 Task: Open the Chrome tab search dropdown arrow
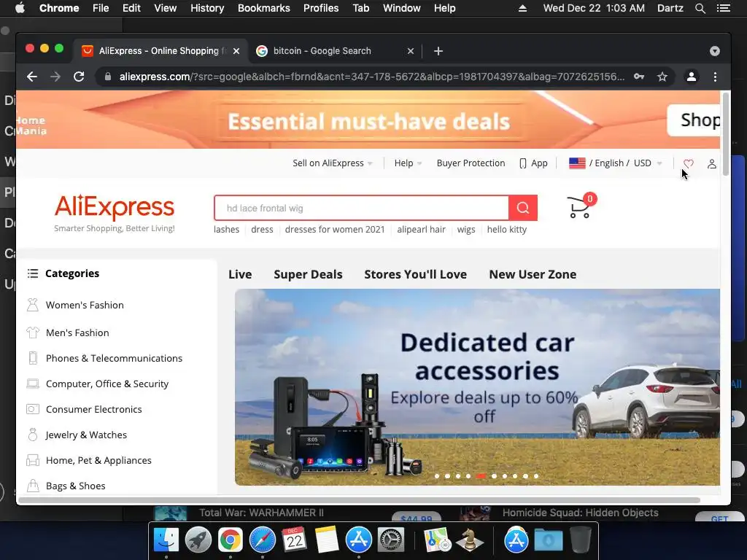point(715,51)
